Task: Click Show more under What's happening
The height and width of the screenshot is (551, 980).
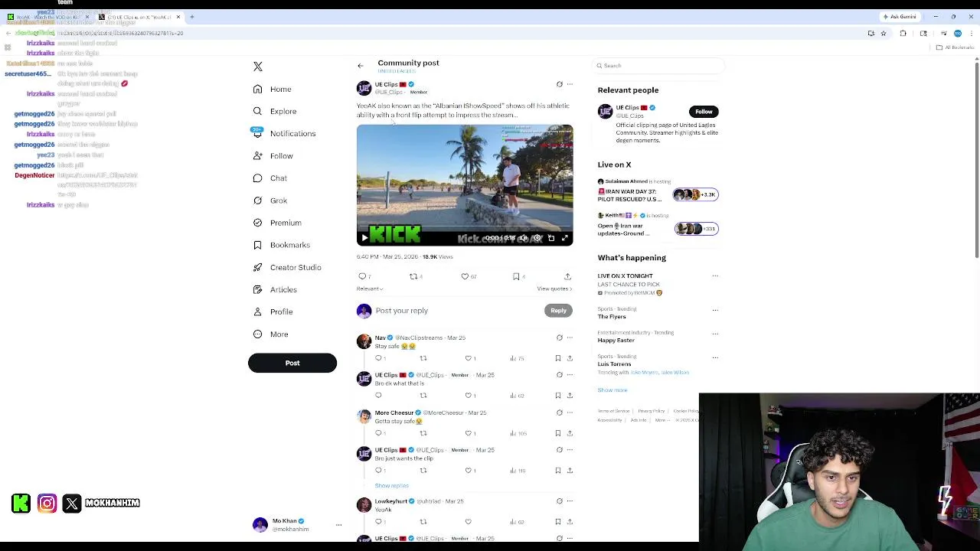Action: tap(612, 390)
